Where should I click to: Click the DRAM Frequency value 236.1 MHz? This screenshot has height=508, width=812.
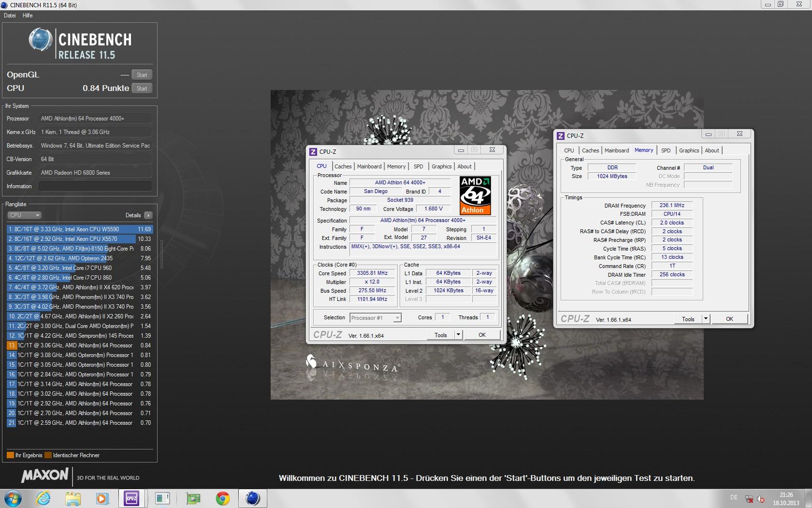(672, 205)
